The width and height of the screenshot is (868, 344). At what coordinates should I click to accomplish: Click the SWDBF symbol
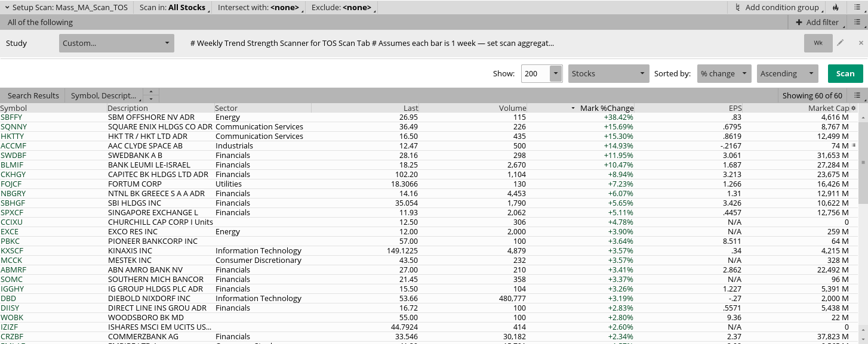click(14, 155)
